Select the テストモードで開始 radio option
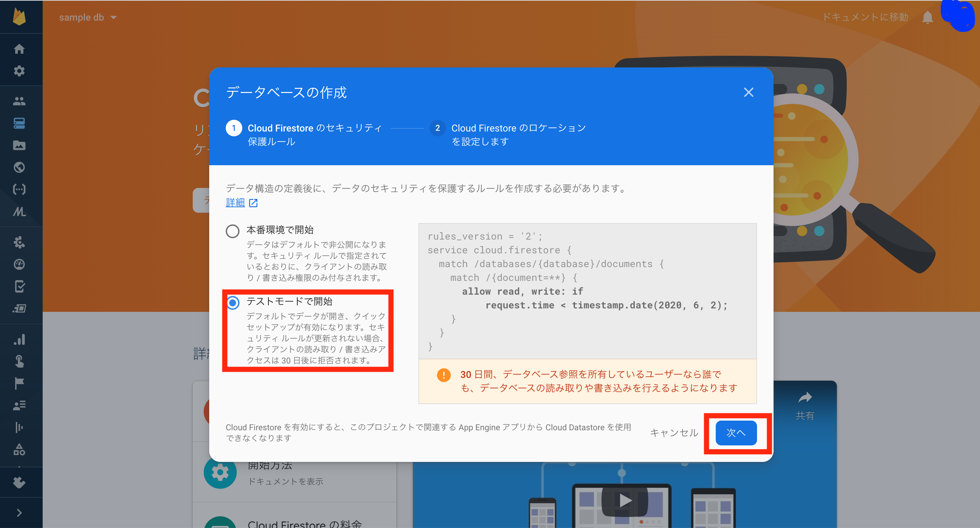The width and height of the screenshot is (980, 528). [x=233, y=303]
